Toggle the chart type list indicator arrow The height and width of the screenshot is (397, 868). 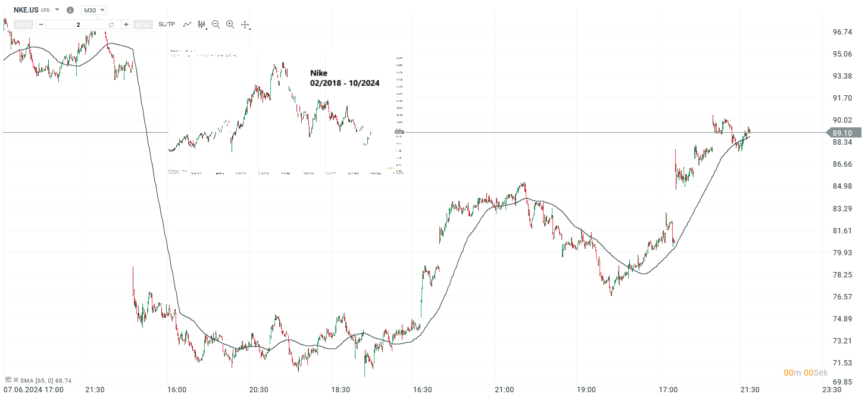click(x=206, y=29)
